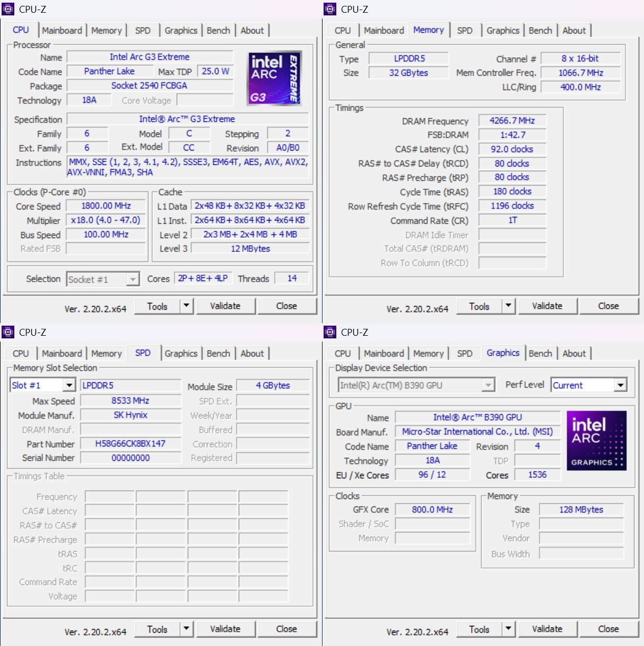Click Mem Controller Freq. value 1066.7 MHz
This screenshot has width=644, height=646.
580,73
